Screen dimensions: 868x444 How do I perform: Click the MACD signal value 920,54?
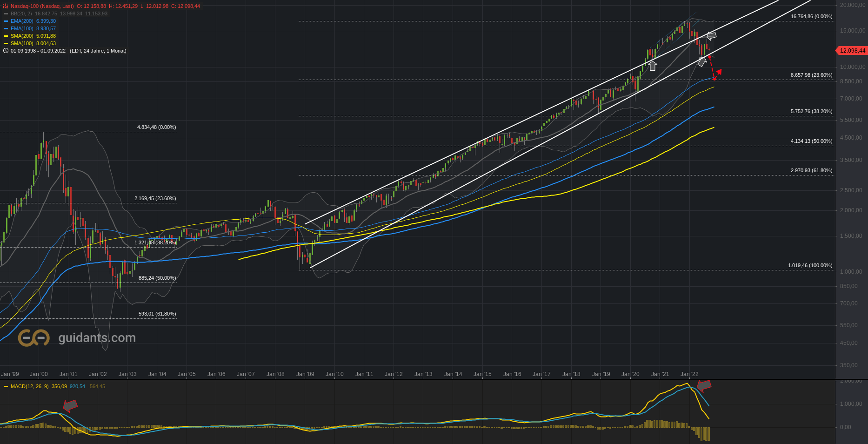pyautogui.click(x=77, y=386)
